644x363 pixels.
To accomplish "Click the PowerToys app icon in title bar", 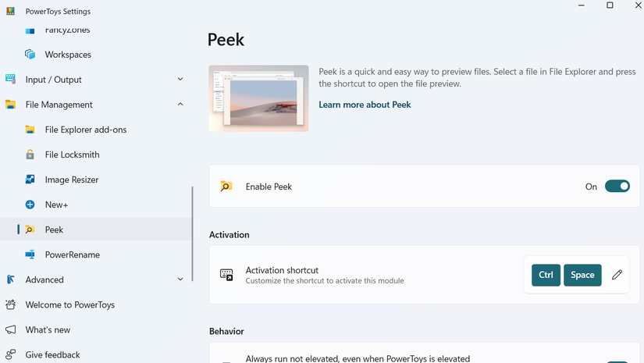I will tap(11, 12).
